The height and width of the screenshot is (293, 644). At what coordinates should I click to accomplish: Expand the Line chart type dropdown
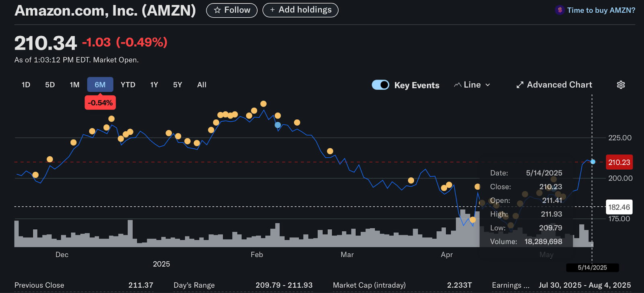[x=472, y=85]
